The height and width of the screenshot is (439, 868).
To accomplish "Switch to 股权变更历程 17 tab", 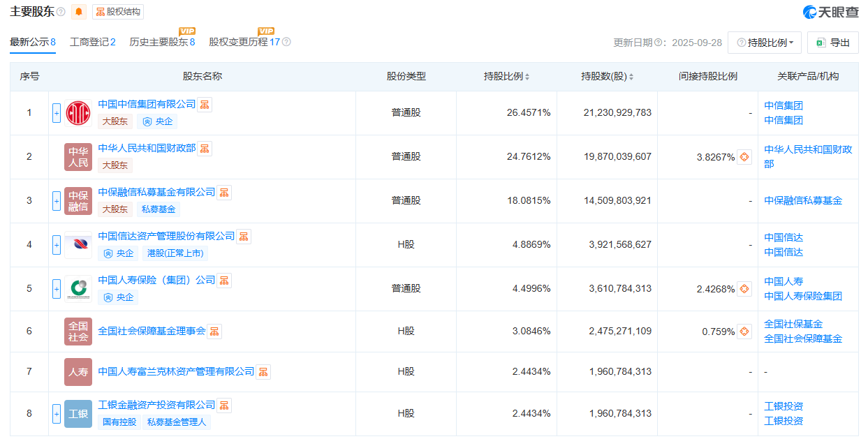I will coord(244,42).
